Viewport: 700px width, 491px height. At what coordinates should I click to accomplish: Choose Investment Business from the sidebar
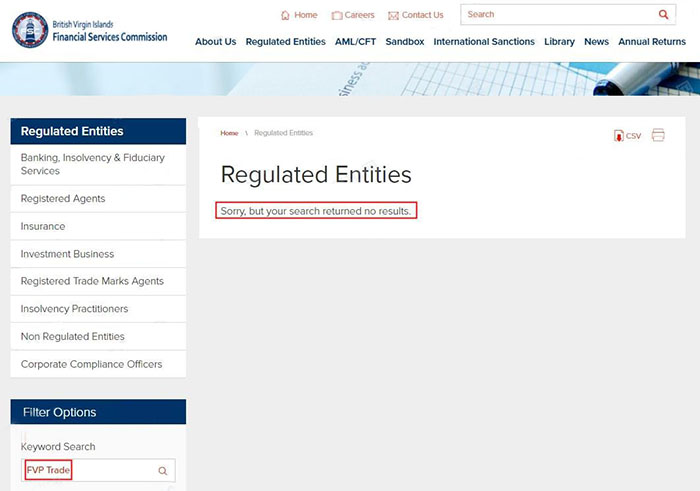coord(67,254)
